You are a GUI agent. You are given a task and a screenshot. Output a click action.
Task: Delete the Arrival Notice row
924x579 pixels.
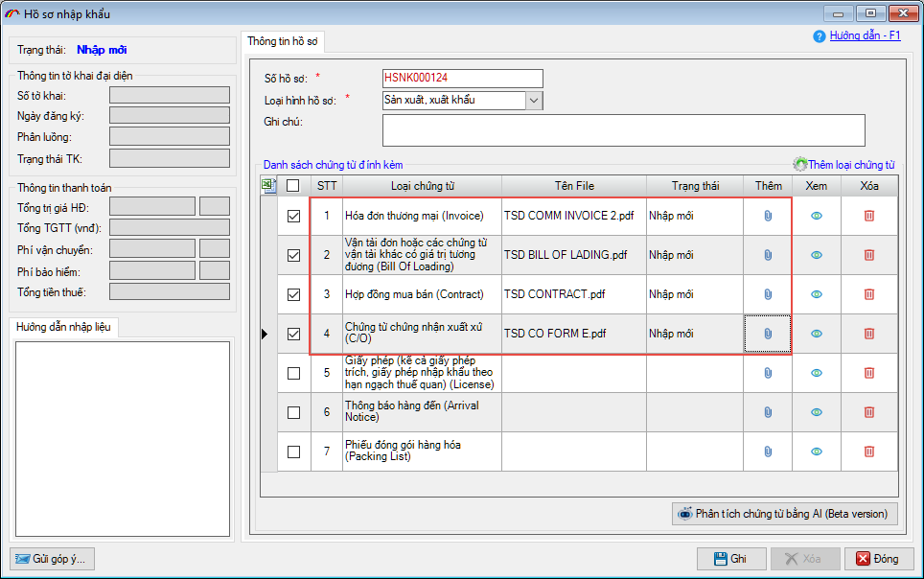[869, 412]
